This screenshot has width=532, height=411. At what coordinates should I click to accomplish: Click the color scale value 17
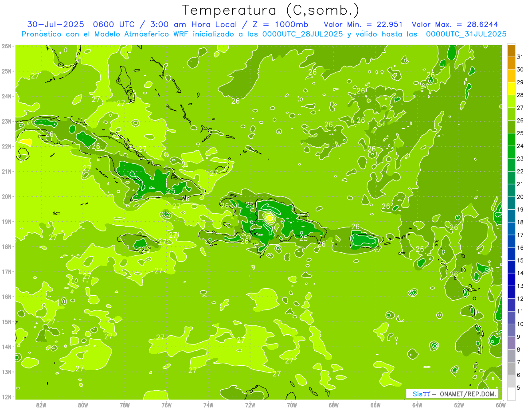(520, 235)
